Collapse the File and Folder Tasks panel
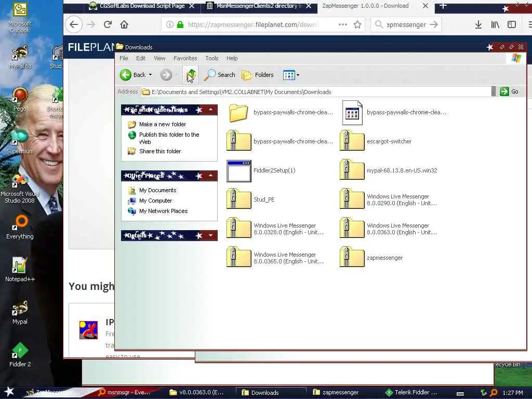Viewport: 532px width, 399px height. pos(211,110)
